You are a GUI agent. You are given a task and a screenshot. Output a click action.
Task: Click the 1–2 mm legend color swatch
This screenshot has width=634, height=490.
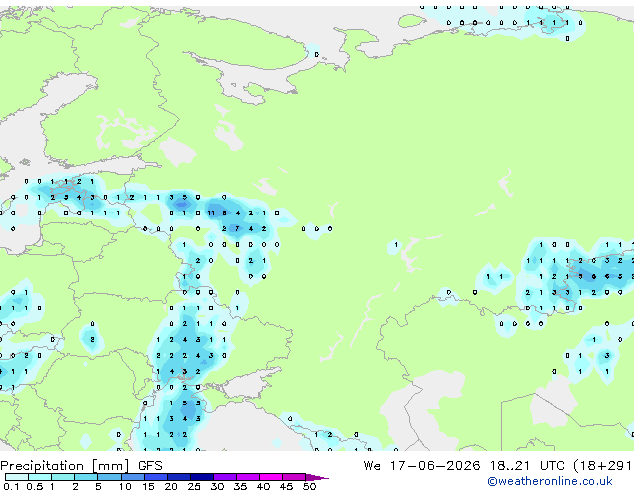click(63, 477)
